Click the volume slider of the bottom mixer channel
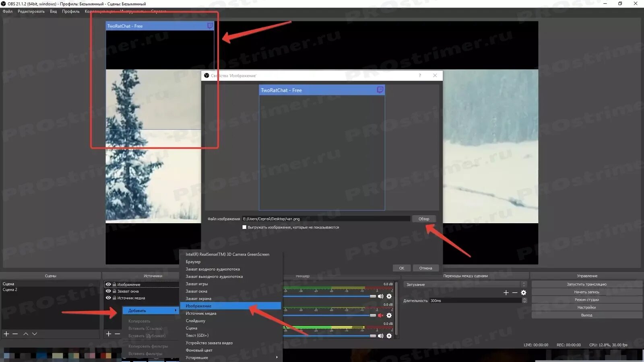 (x=330, y=336)
